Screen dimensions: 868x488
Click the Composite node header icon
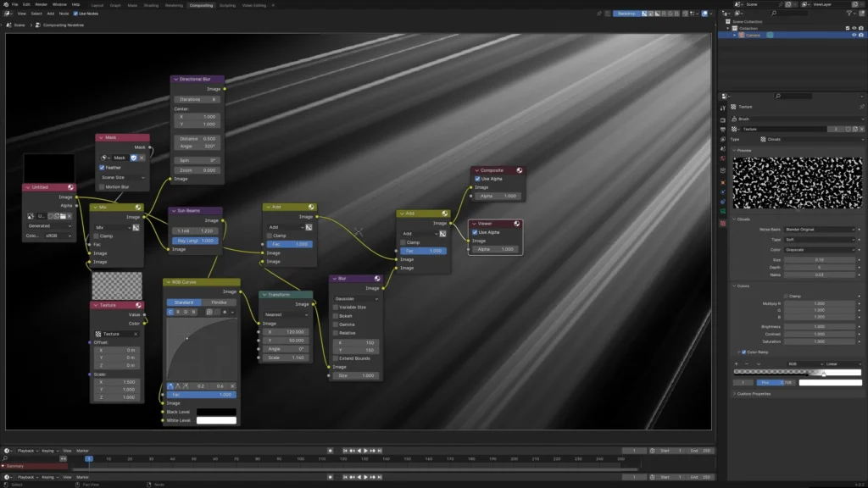(518, 170)
